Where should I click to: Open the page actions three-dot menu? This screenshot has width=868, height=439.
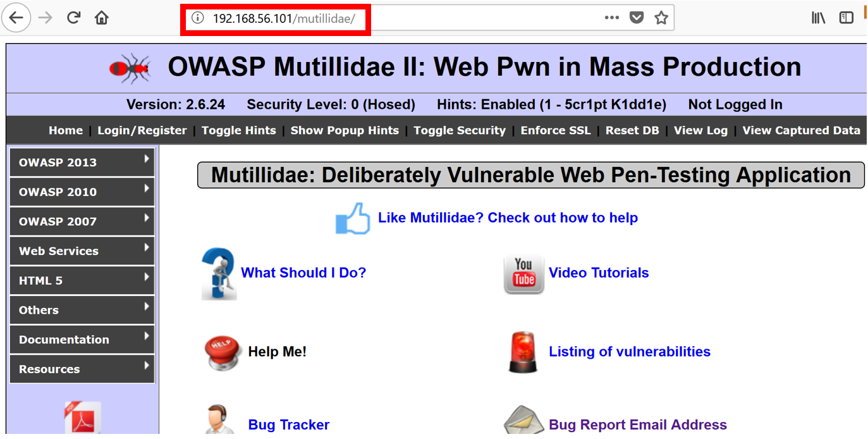[x=611, y=18]
